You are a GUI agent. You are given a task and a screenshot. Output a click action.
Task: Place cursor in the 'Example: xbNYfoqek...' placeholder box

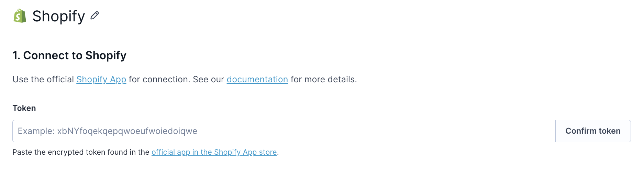[284, 131]
